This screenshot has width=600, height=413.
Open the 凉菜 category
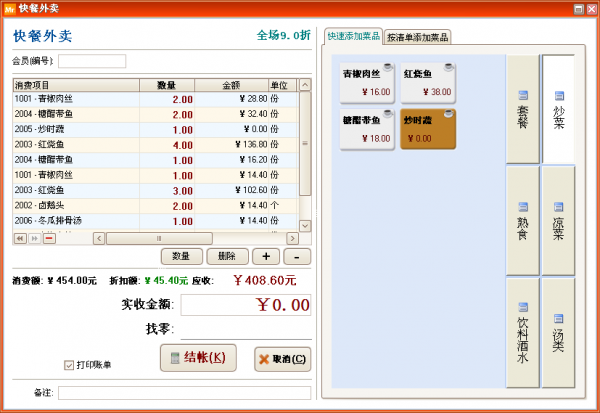pyautogui.click(x=558, y=220)
